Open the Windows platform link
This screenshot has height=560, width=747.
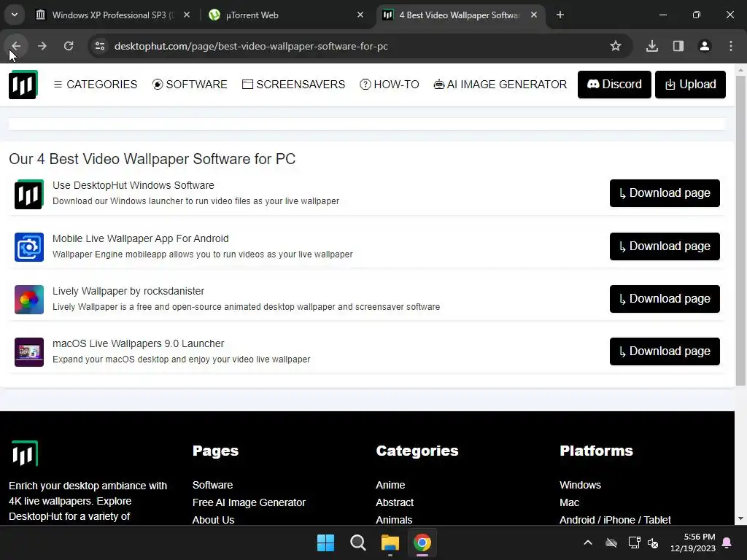(x=580, y=485)
